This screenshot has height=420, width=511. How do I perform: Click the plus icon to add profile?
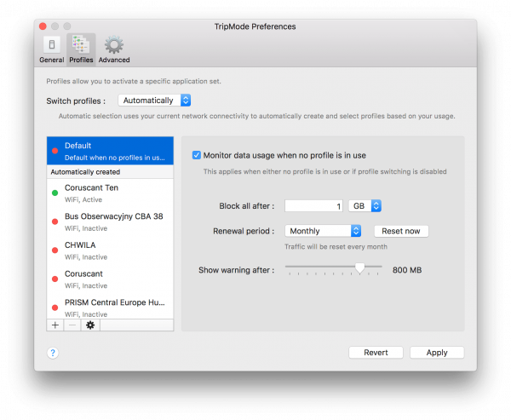click(x=55, y=325)
